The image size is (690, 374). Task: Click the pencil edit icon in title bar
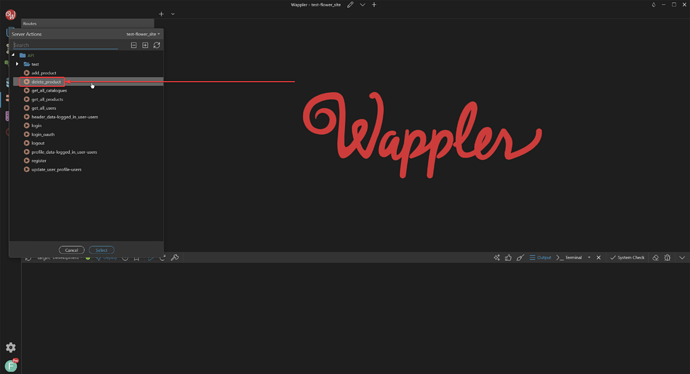coord(350,5)
